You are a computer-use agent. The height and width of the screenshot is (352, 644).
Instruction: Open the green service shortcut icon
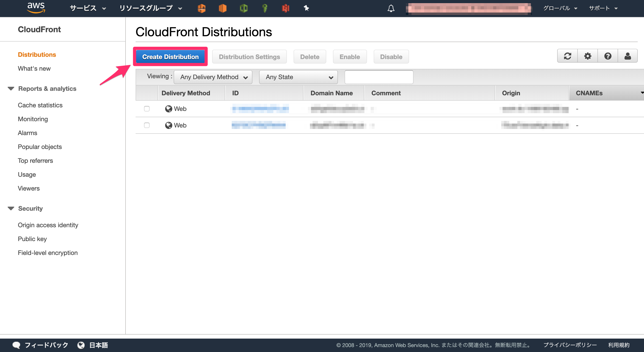click(x=243, y=8)
